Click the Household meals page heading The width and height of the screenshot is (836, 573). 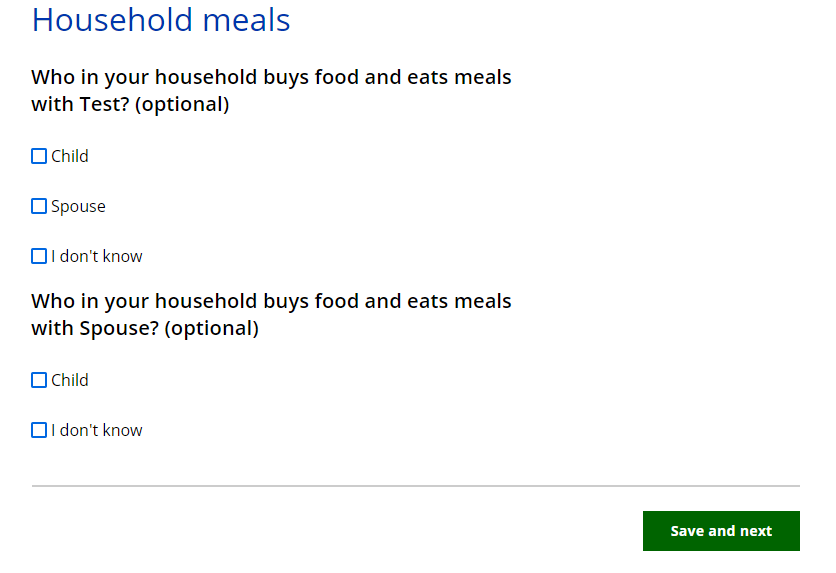pyautogui.click(x=161, y=20)
